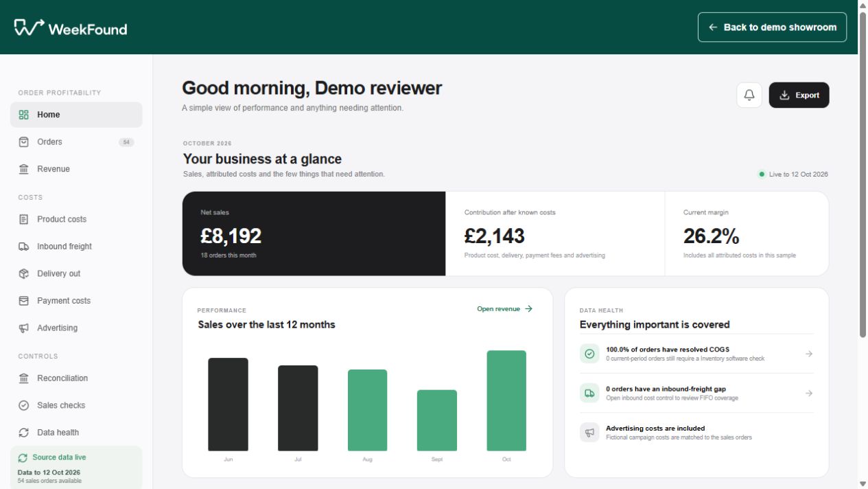
Task: Navigate to Delivery out
Action: [76, 274]
